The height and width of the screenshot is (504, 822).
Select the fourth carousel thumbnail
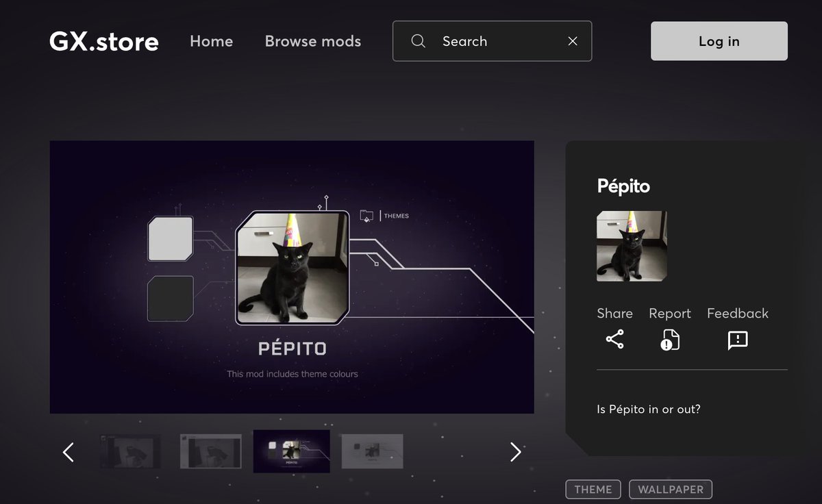tap(373, 451)
